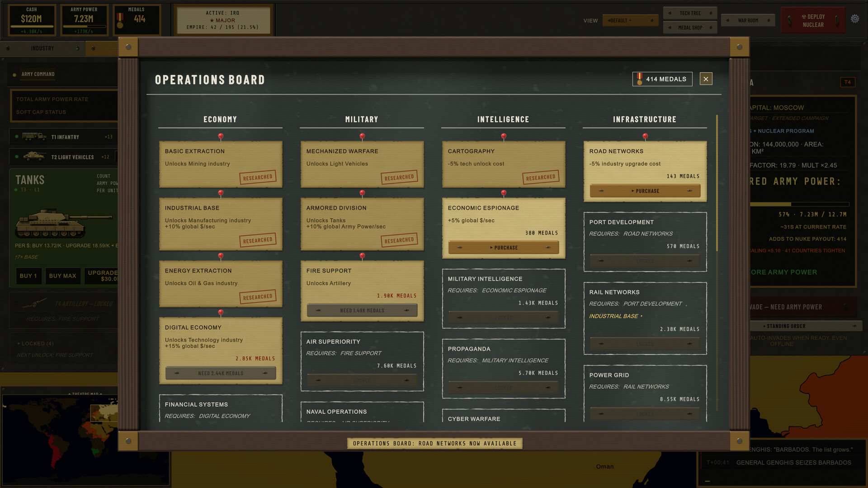Click Buy Max tanks button
Screen dimensions: 868x488
tap(62, 276)
